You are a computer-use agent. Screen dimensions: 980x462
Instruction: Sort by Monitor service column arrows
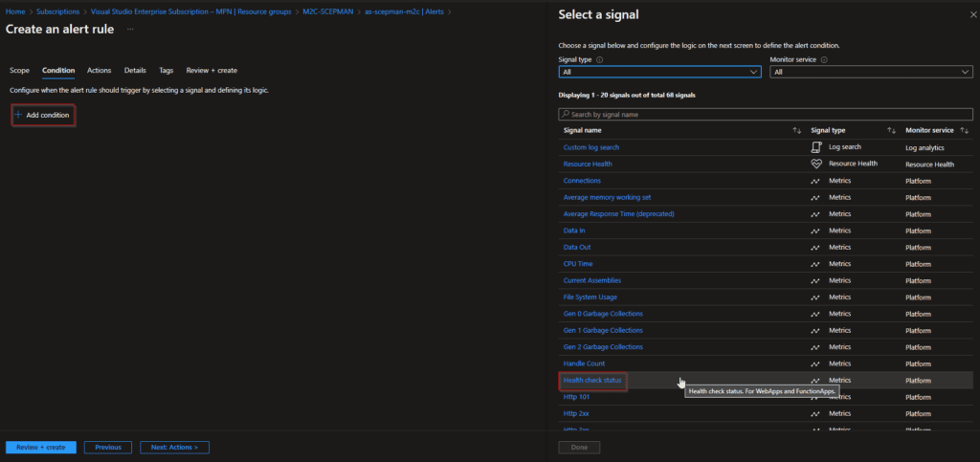pos(967,130)
